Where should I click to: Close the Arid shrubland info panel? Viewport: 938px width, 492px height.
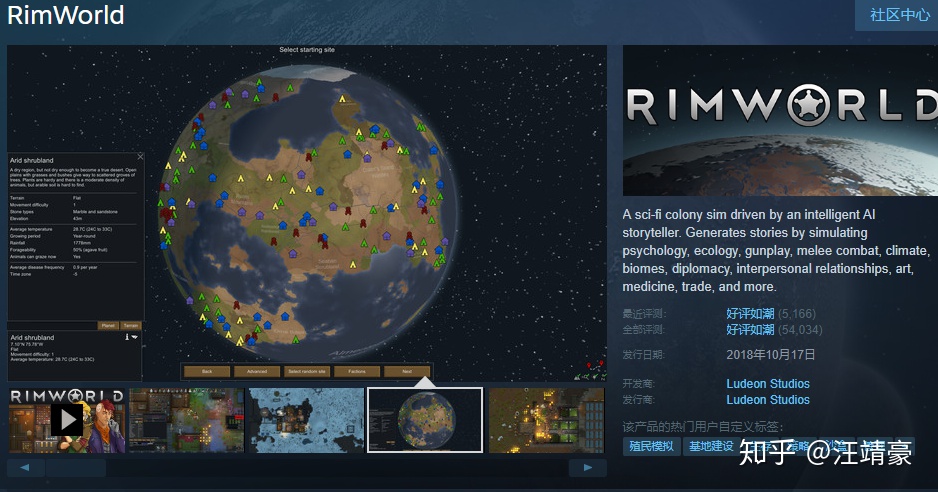[140, 157]
